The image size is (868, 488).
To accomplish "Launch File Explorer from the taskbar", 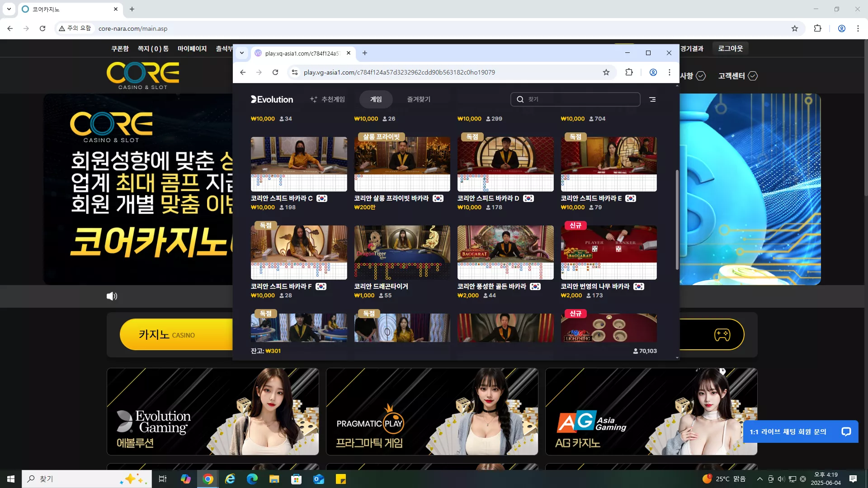I will (274, 479).
